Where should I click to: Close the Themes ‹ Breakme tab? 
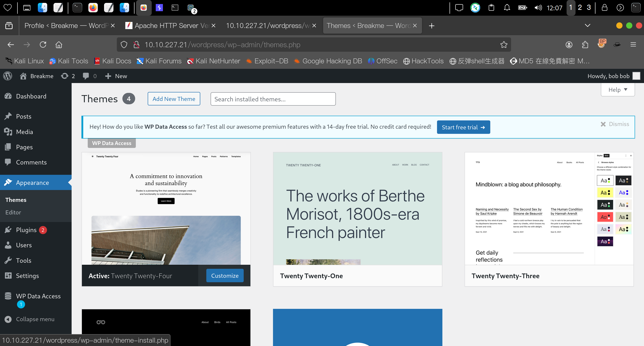415,26
